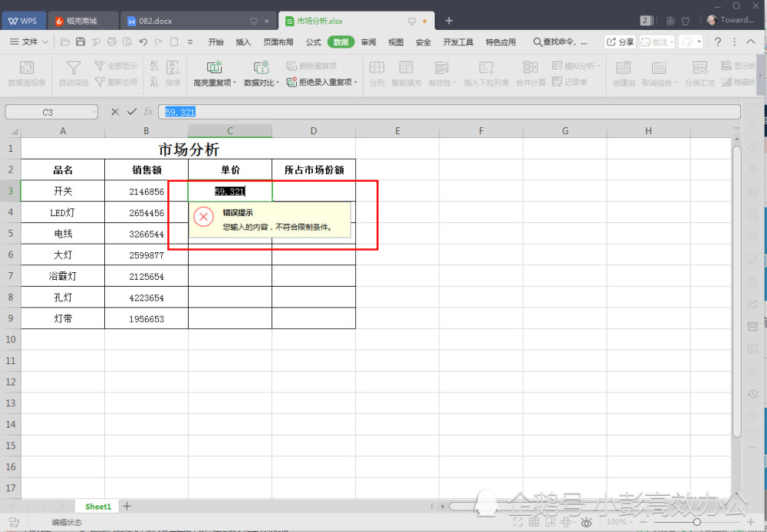The image size is (767, 532).
Task: Click the vertical scrollbar of the sheet
Action: [736, 291]
